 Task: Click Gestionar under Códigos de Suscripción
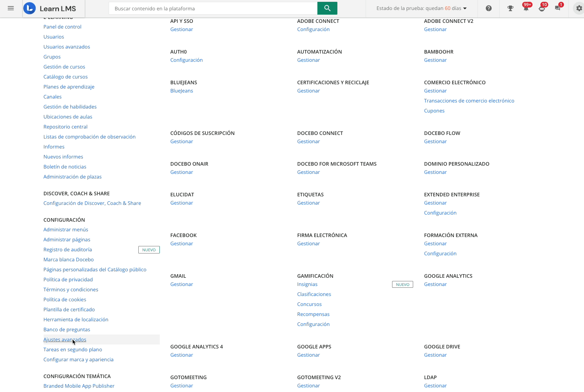(x=182, y=141)
